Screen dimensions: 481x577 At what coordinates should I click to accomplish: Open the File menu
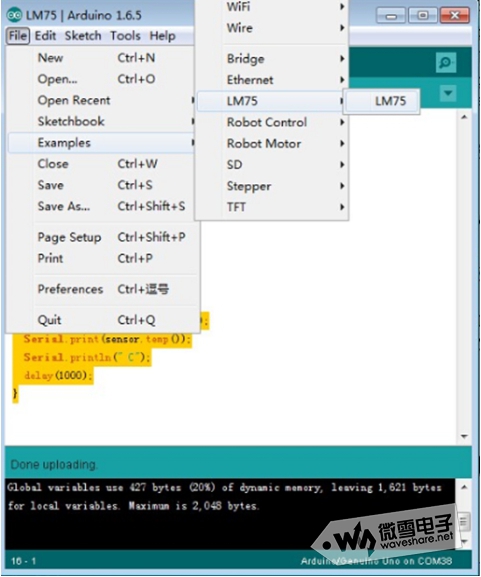[x=18, y=36]
